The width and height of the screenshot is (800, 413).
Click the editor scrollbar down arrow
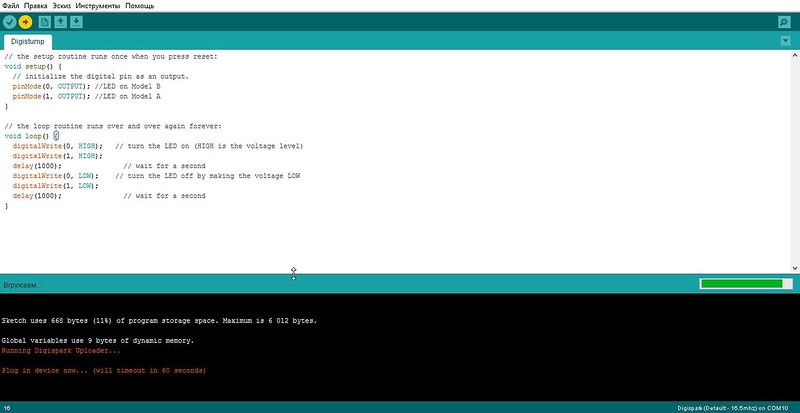click(x=795, y=268)
